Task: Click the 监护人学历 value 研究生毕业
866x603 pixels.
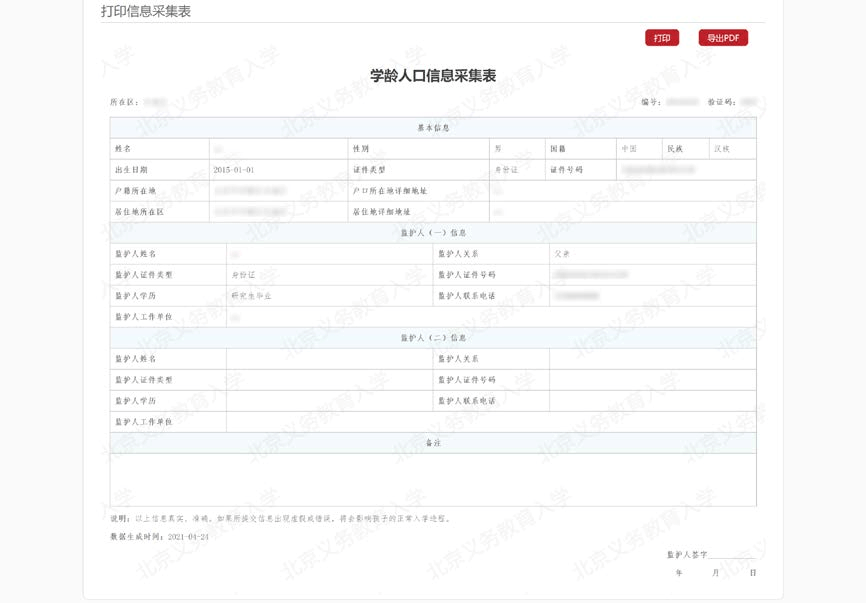Action: click(x=251, y=295)
